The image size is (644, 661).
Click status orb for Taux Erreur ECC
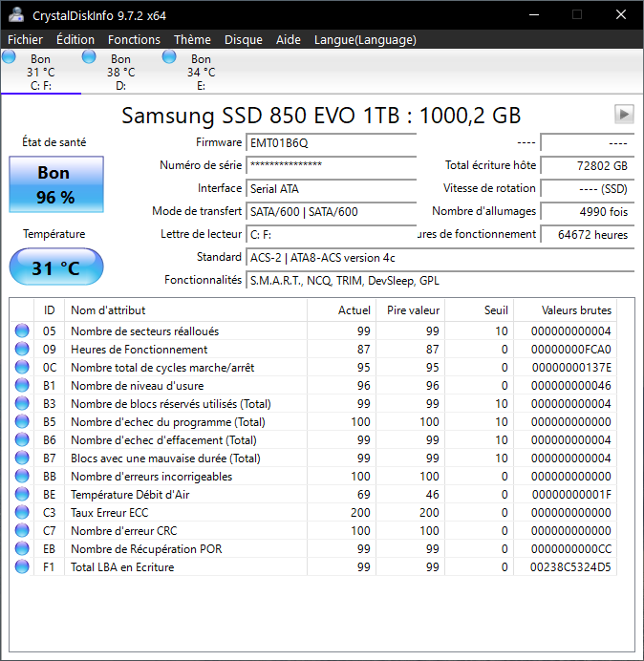pos(22,512)
